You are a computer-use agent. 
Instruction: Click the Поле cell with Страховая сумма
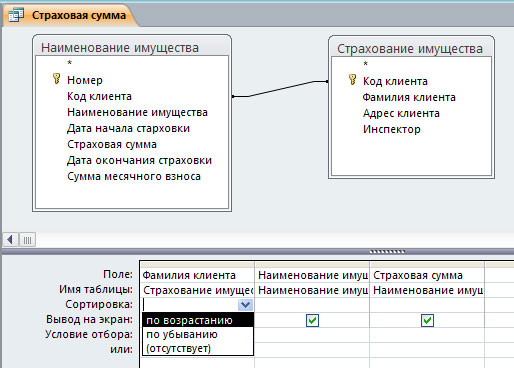pos(427,275)
